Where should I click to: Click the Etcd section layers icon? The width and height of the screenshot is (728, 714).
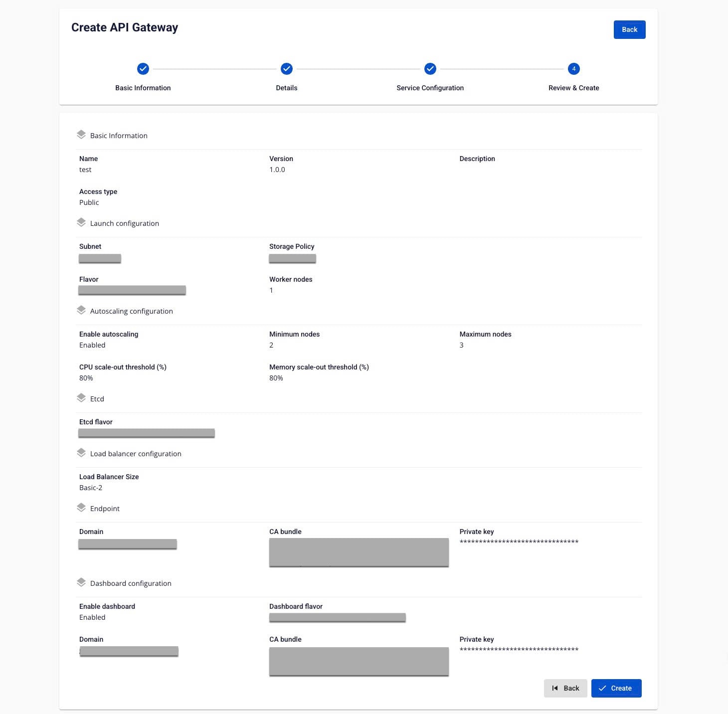[81, 398]
